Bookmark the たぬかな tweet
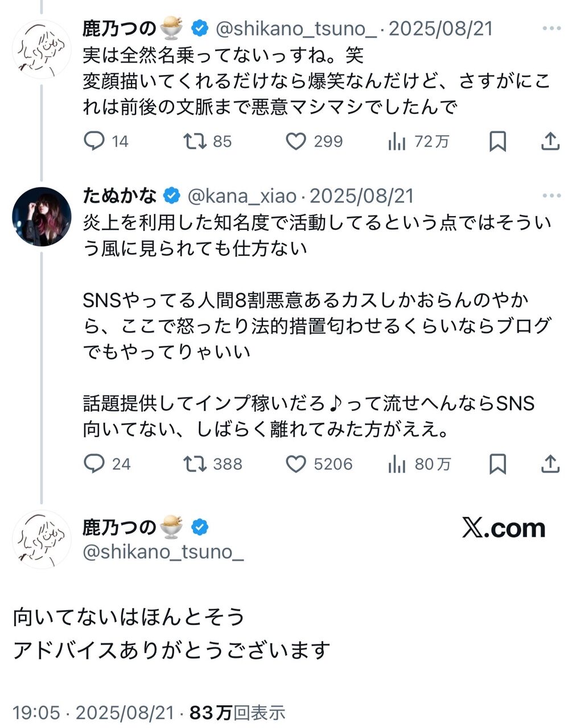The image size is (576, 728). point(497,465)
